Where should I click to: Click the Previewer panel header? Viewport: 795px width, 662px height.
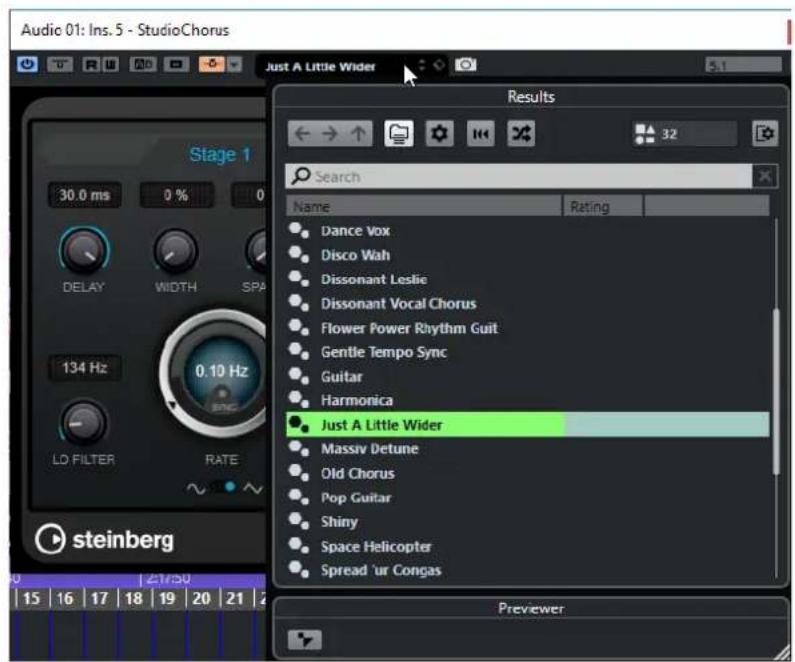tap(530, 608)
